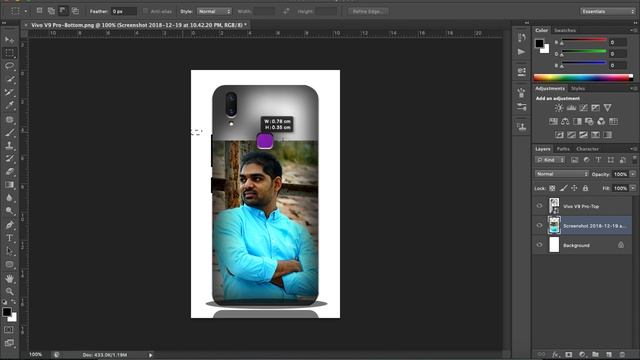Switch to the Paths tab
The height and width of the screenshot is (360, 640).
(563, 149)
